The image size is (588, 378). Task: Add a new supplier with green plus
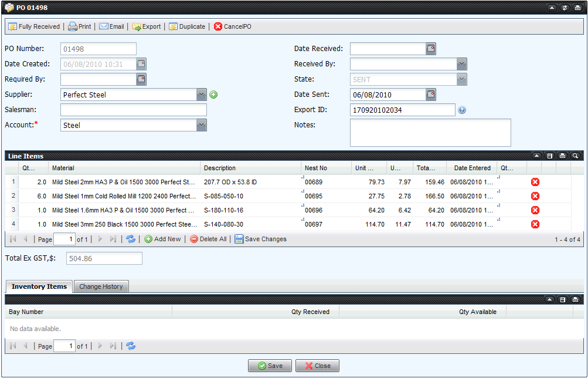click(213, 95)
